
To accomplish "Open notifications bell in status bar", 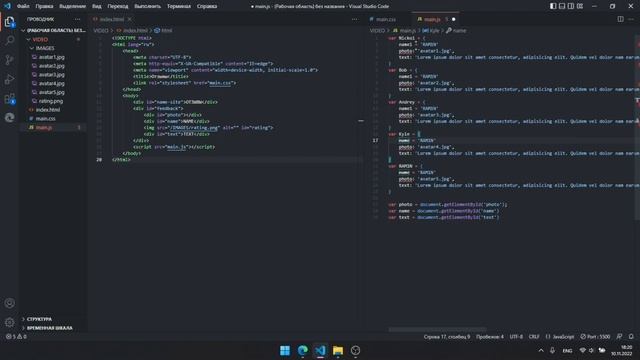I will click(x=631, y=337).
